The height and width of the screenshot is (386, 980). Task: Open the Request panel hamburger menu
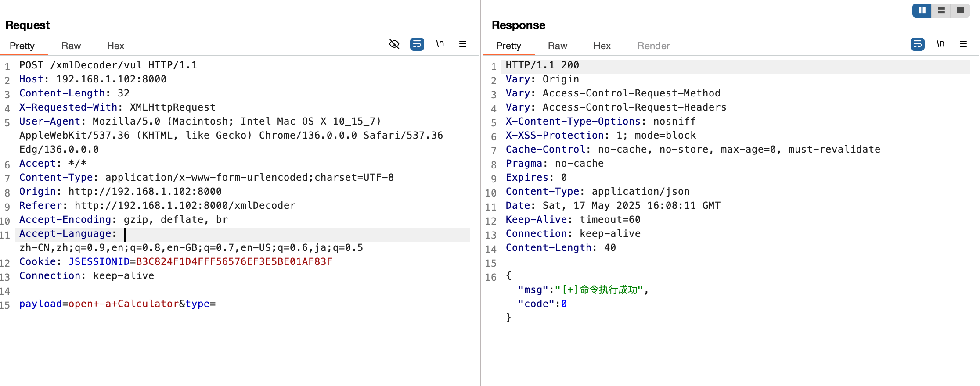463,44
